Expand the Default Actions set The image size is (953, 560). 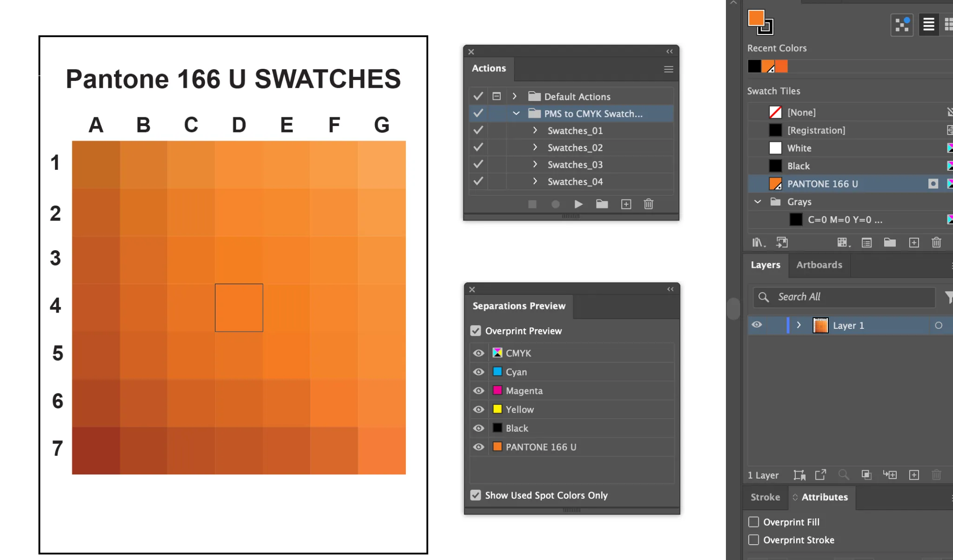pos(515,96)
